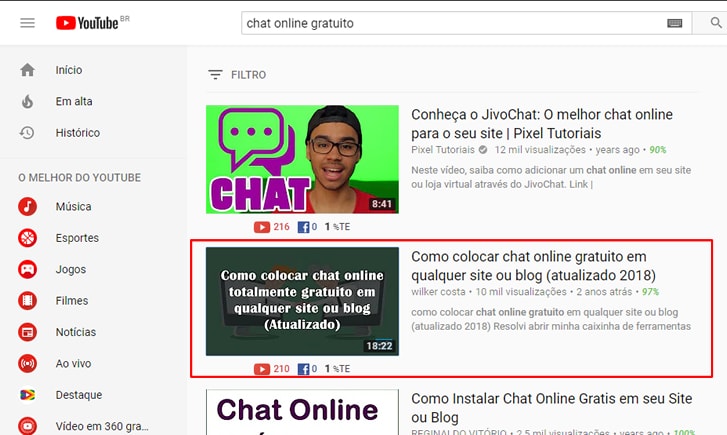Open the on-screen keyboard icon in search box
Viewport: 727px width, 435px height.
(675, 23)
